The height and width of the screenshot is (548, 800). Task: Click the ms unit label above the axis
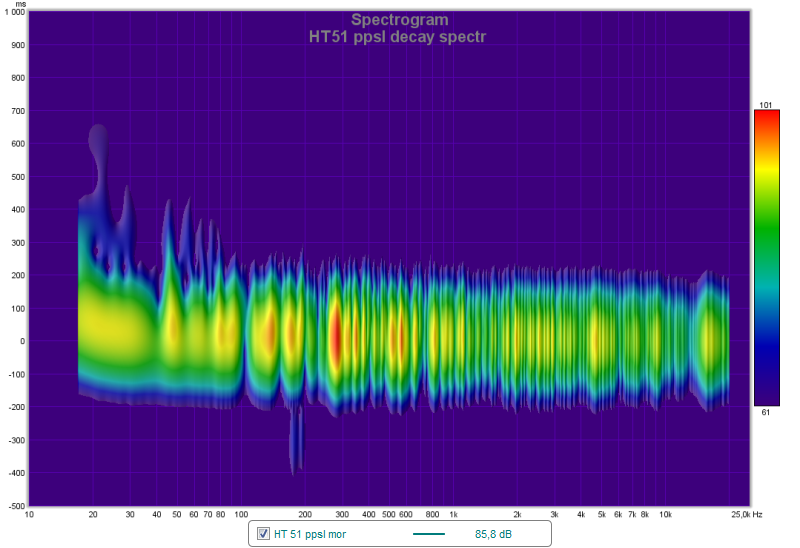20,4
